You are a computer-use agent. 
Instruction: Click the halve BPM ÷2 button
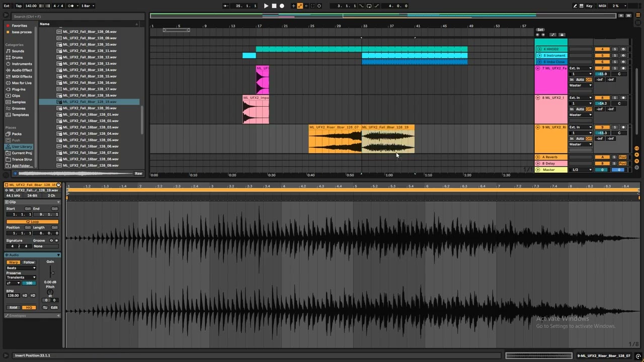click(25, 296)
